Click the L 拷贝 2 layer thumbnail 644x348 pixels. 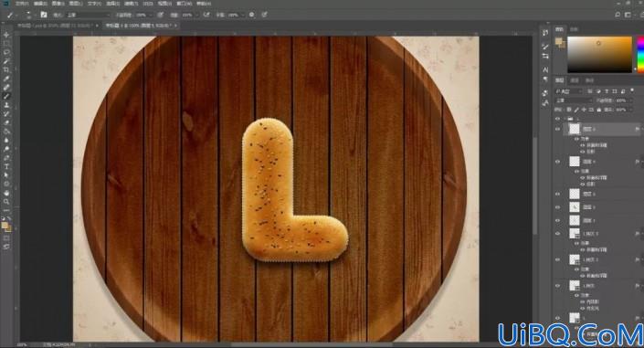(575, 259)
